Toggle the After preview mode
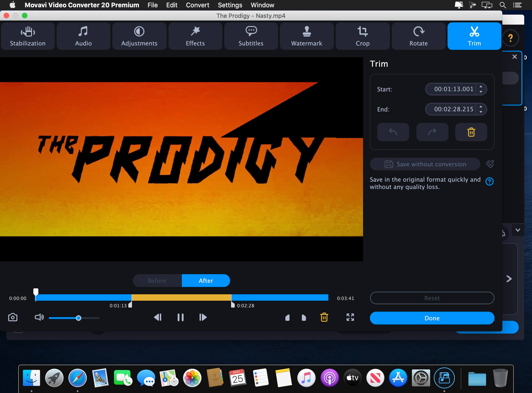This screenshot has height=393, width=532. (x=206, y=281)
